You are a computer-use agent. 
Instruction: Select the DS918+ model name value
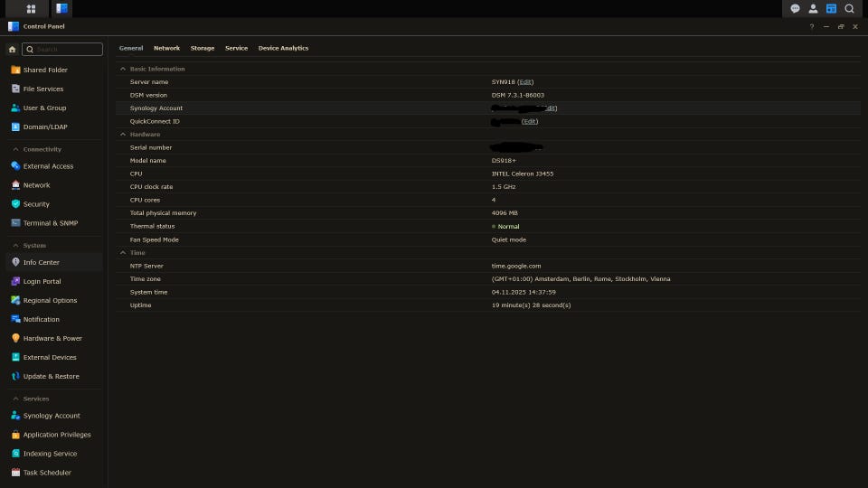[x=504, y=161]
